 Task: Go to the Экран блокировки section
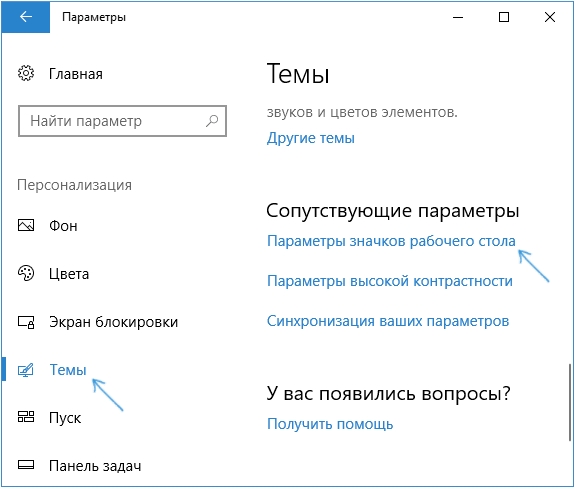click(x=114, y=322)
